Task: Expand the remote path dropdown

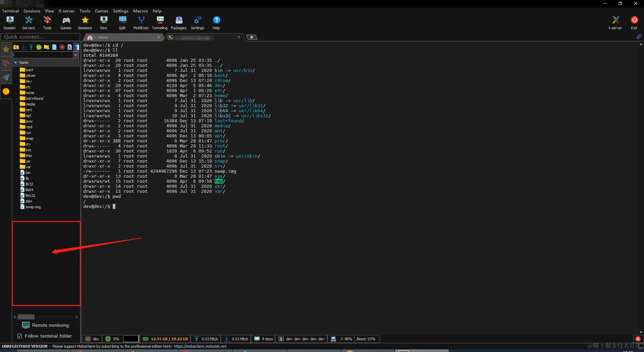Action: point(76,55)
